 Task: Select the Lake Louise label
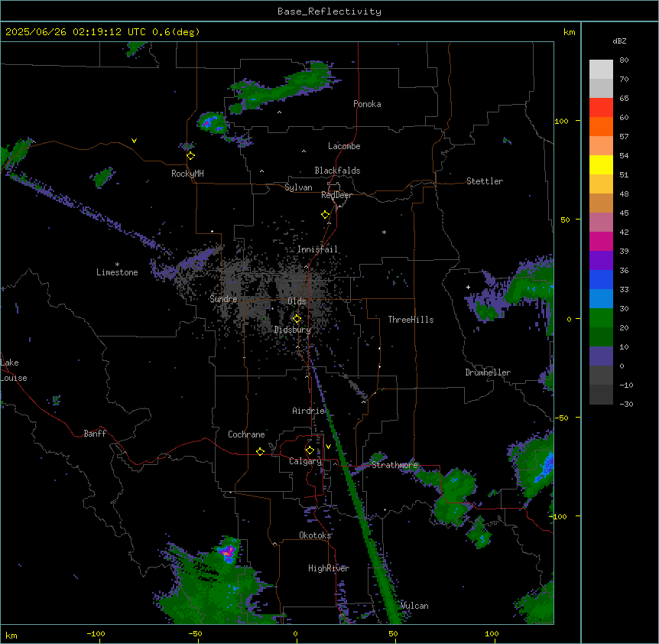[x=14, y=370]
